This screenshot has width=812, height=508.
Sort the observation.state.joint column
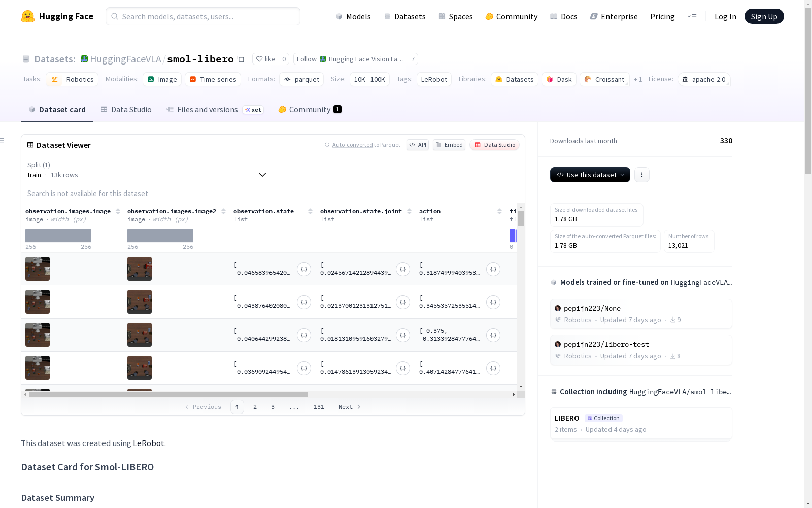409,211
